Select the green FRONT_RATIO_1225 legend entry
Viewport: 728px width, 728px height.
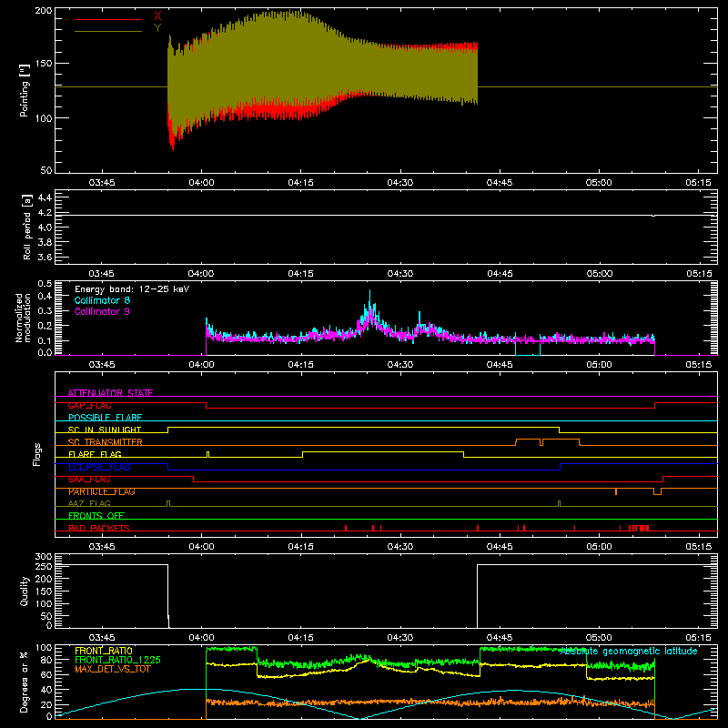point(117,660)
